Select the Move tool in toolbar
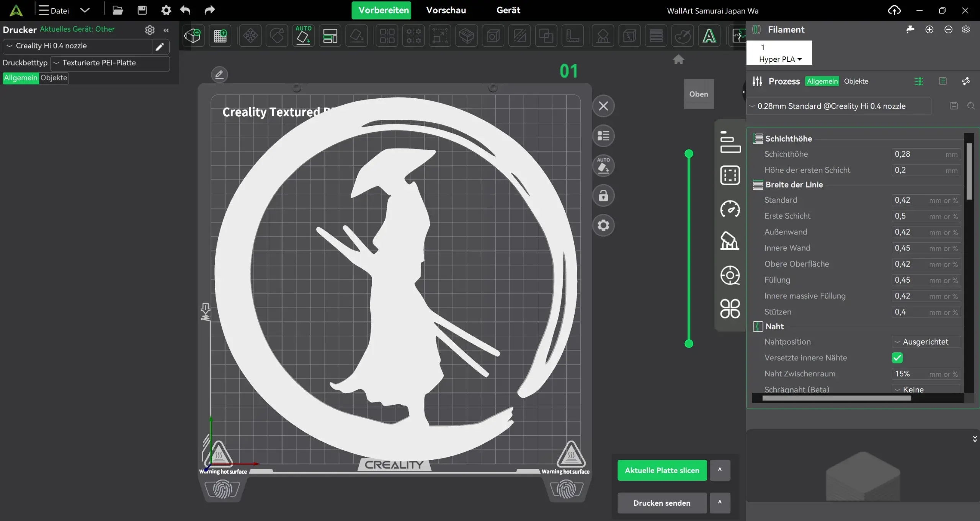 coord(250,36)
